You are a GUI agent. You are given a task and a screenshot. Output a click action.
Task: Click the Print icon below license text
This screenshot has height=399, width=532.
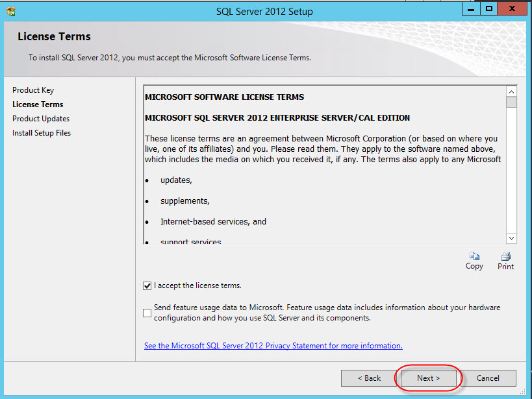coord(505,257)
